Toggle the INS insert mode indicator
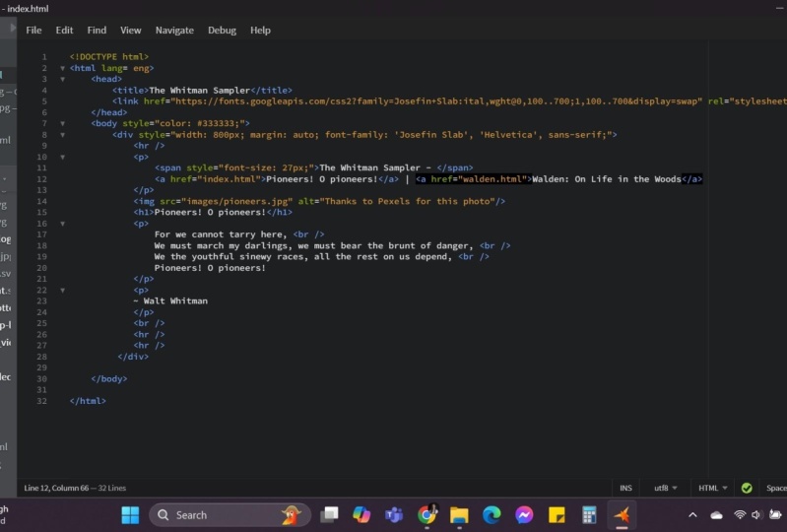The image size is (787, 532). pos(625,488)
